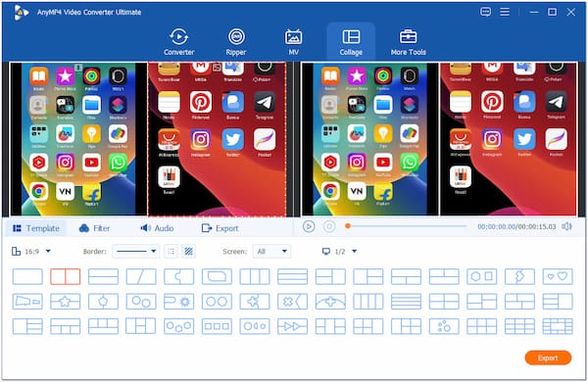Switch to the Filter tab

(x=94, y=228)
